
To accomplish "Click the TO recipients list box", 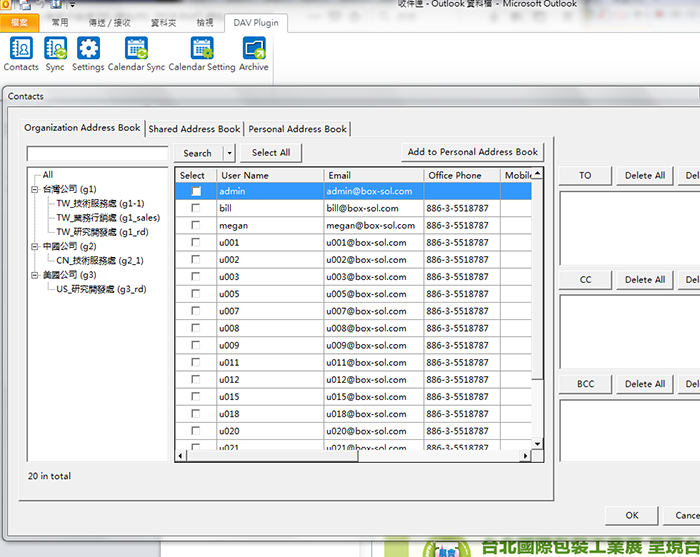I will [x=629, y=229].
